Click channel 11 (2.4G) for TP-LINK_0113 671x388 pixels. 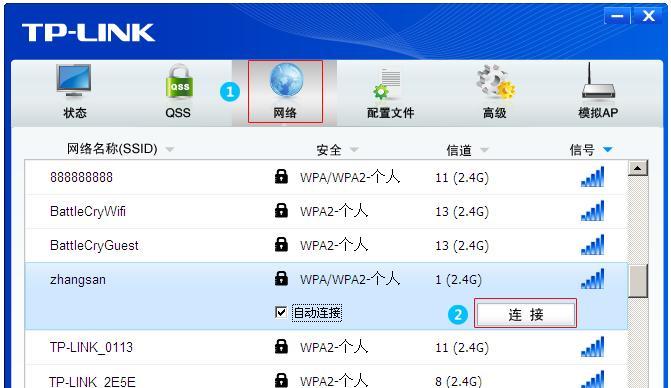(462, 348)
